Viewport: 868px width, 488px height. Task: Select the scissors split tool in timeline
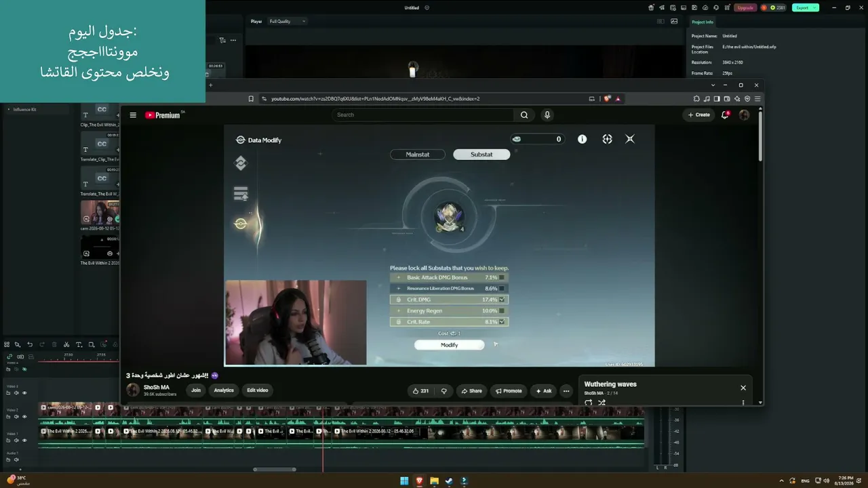[x=66, y=345]
